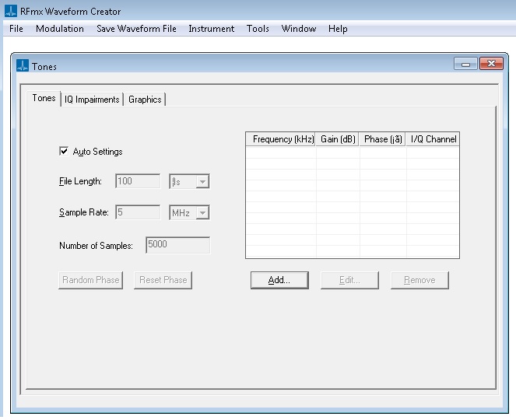Click the Add... button
Screen dimensions: 516x420
coord(279,280)
